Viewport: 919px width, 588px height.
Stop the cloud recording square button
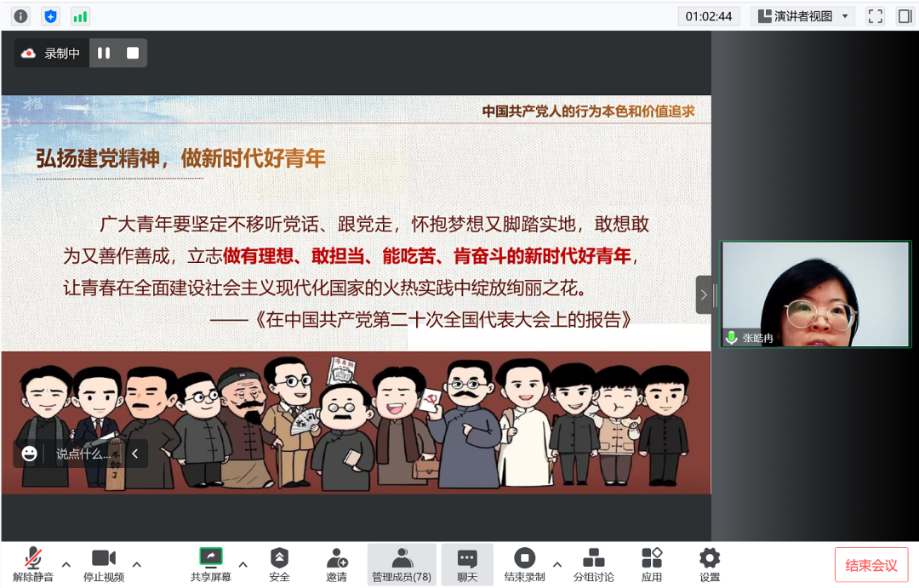[x=133, y=54]
